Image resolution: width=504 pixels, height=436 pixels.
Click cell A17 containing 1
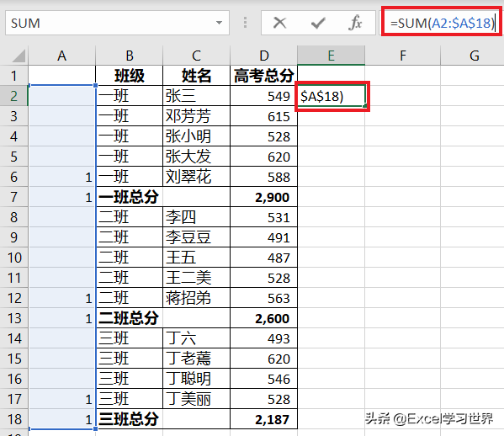61,399
